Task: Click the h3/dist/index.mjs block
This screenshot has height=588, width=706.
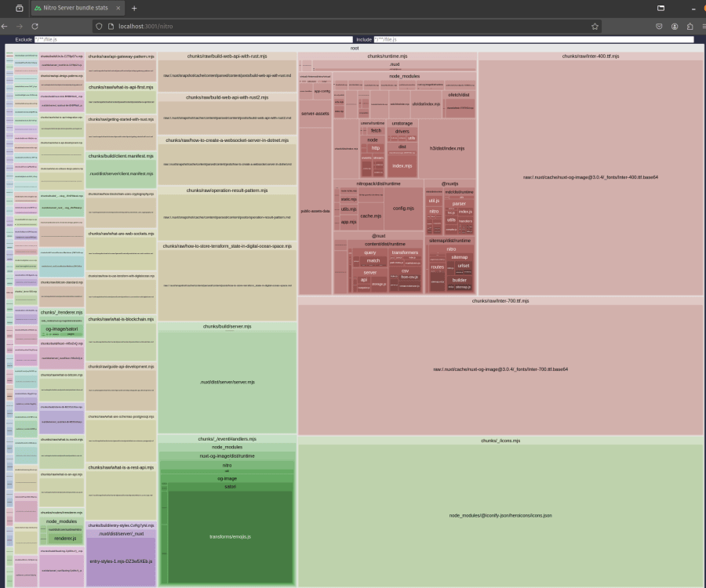Action: point(447,148)
